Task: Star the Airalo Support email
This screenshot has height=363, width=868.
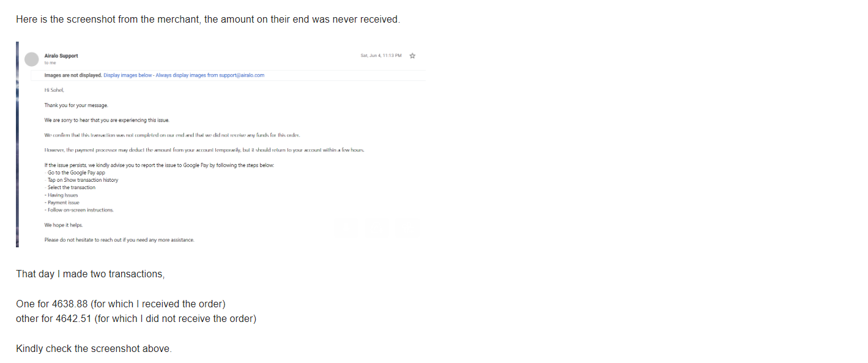Action: click(412, 56)
